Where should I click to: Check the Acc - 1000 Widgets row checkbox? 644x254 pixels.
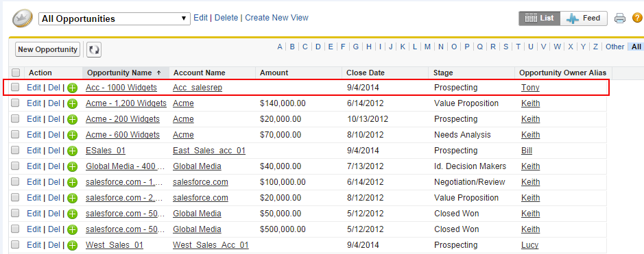[15, 87]
